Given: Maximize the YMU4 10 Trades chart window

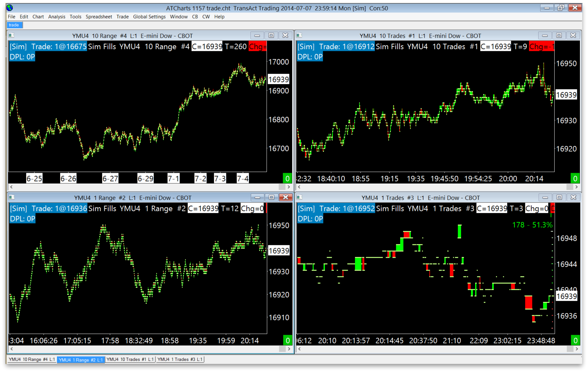Looking at the screenshot, I should point(559,35).
